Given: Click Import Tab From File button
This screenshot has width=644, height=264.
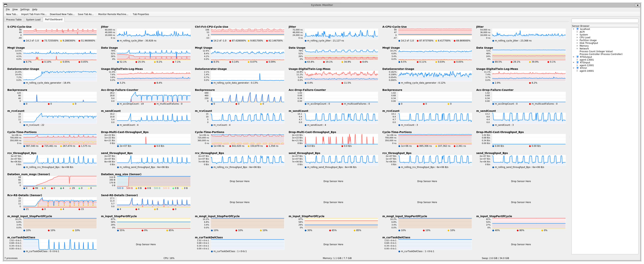Looking at the screenshot, I should 34,14.
